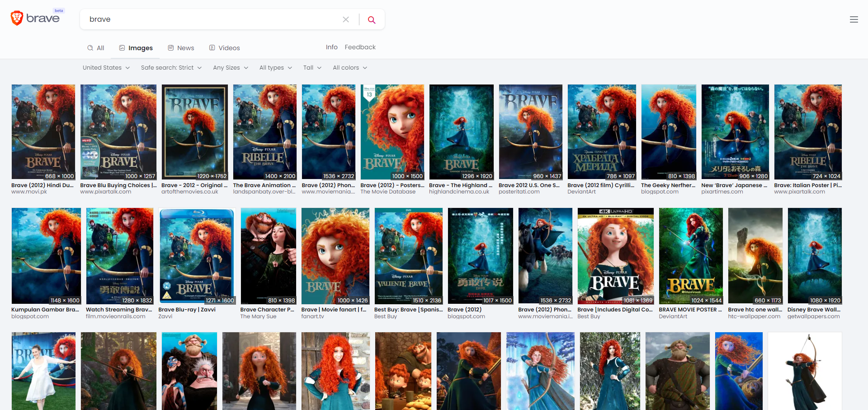Open the United States region dropdown

[106, 68]
